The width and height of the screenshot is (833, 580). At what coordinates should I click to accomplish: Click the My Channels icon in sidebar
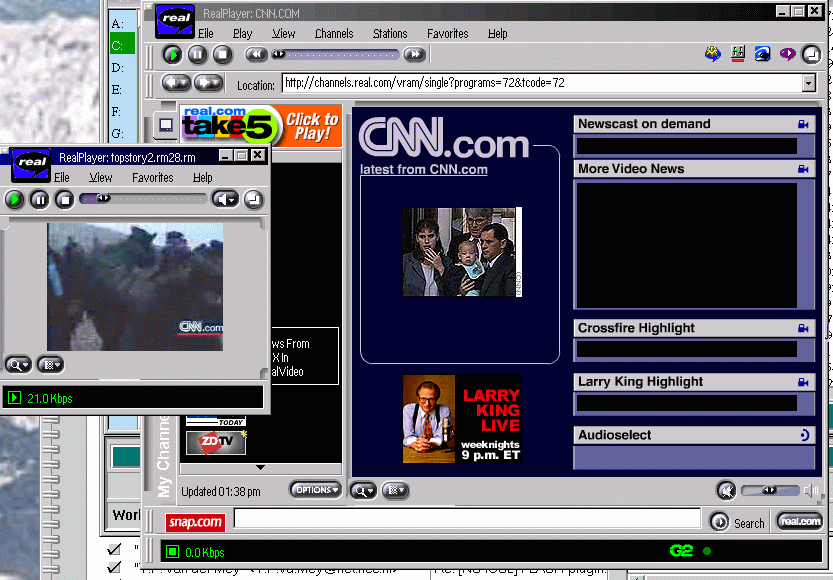pyautogui.click(x=166, y=125)
